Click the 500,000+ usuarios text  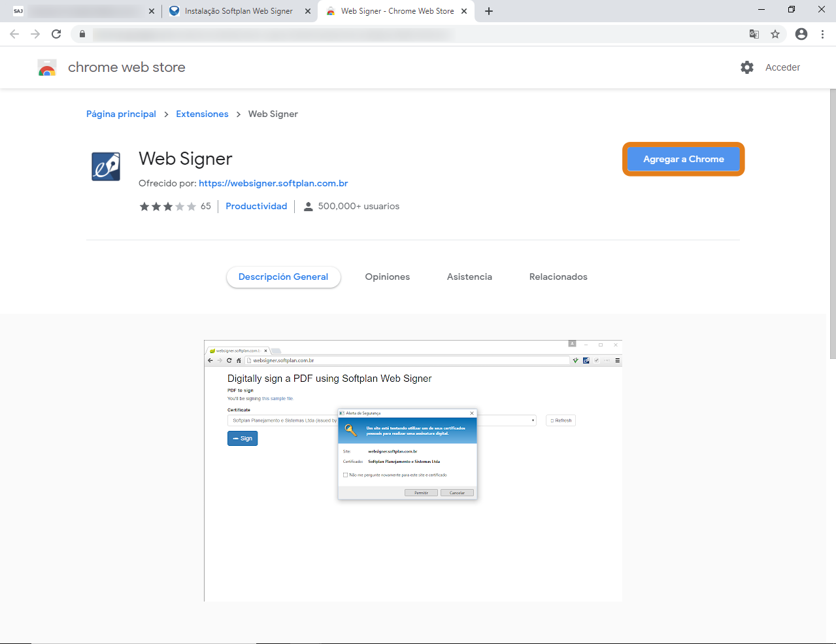click(359, 206)
